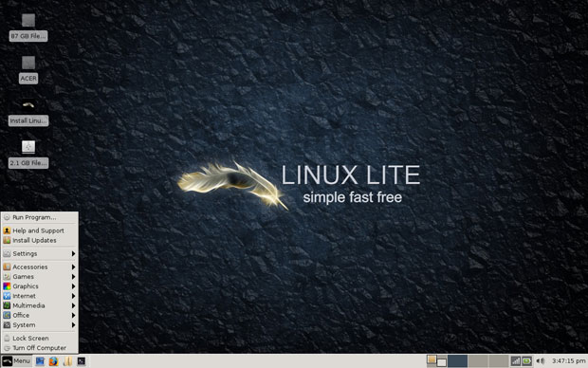
Task: Click the Show Desktop taskbar launcher icon
Action: pyautogui.click(x=40, y=360)
